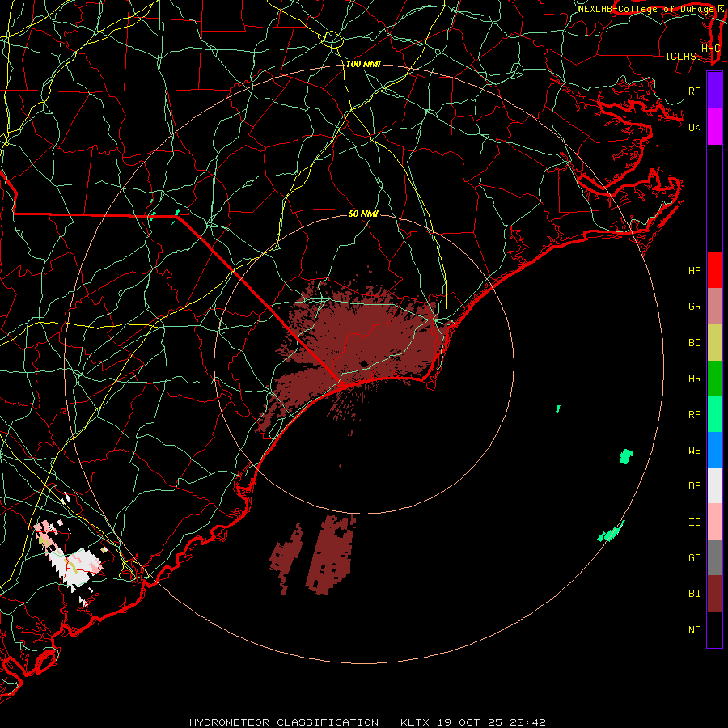The image size is (728, 728).
Task: Click the black radar site dot at center
Action: click(364, 363)
